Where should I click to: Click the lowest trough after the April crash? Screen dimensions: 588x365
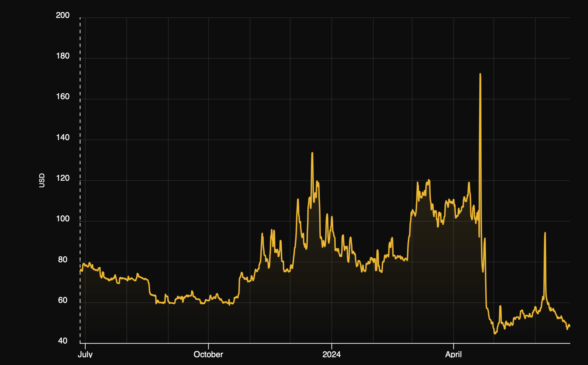[x=495, y=333]
